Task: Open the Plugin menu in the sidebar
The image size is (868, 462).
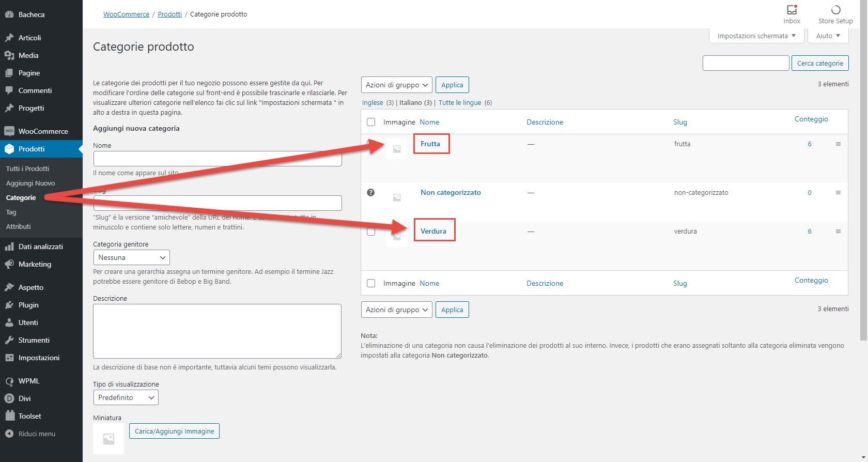Action: point(28,305)
